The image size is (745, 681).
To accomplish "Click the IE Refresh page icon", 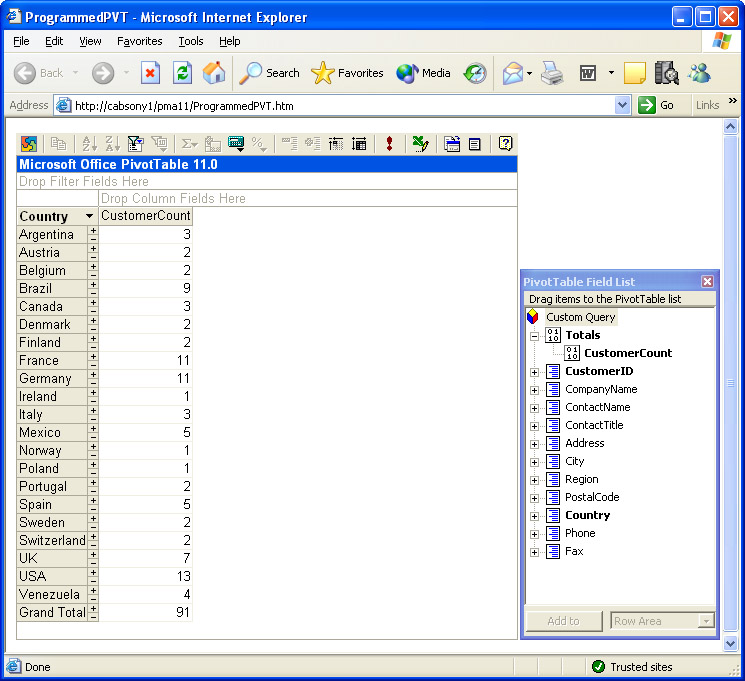I will (x=182, y=73).
